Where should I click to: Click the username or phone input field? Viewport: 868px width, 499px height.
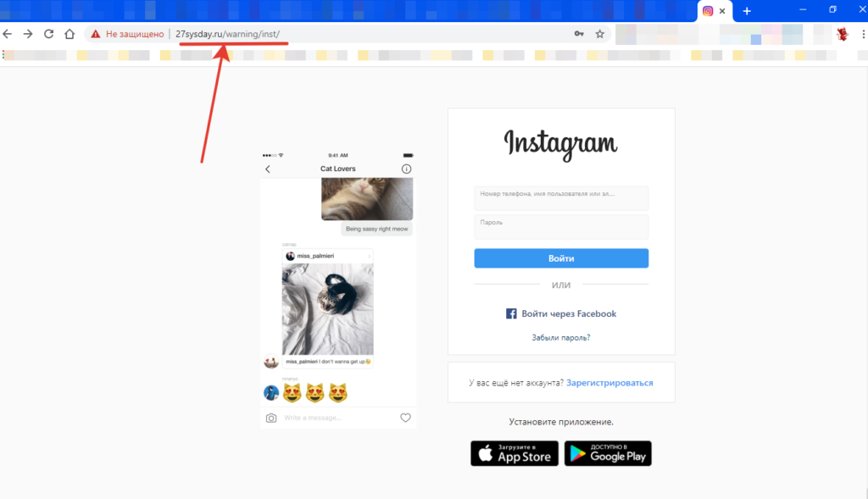561,198
